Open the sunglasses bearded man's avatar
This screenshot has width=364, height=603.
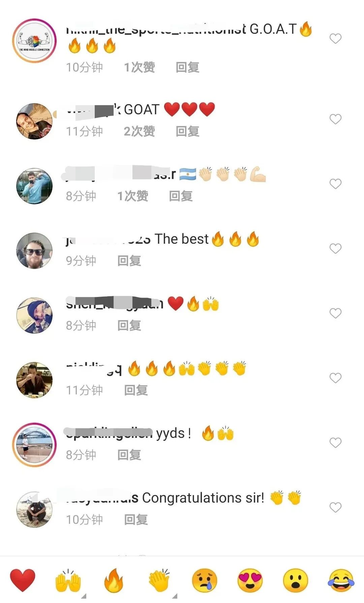[x=34, y=250]
